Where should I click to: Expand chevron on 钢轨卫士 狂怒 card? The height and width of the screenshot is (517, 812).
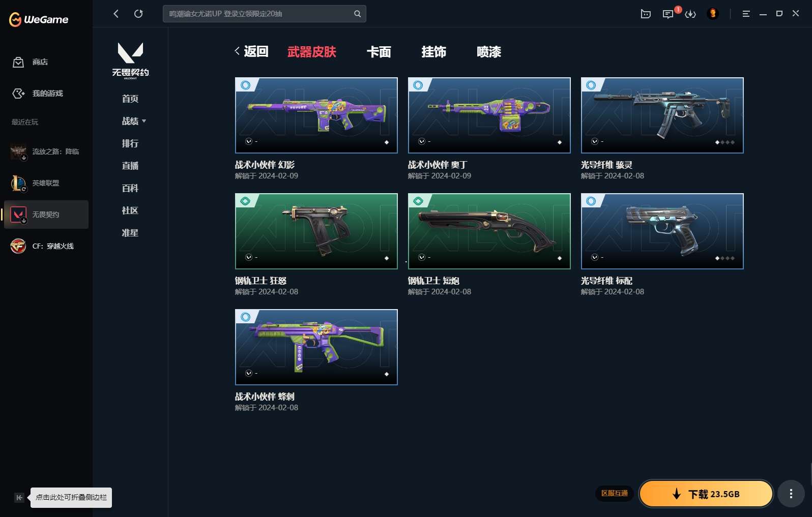tap(249, 257)
